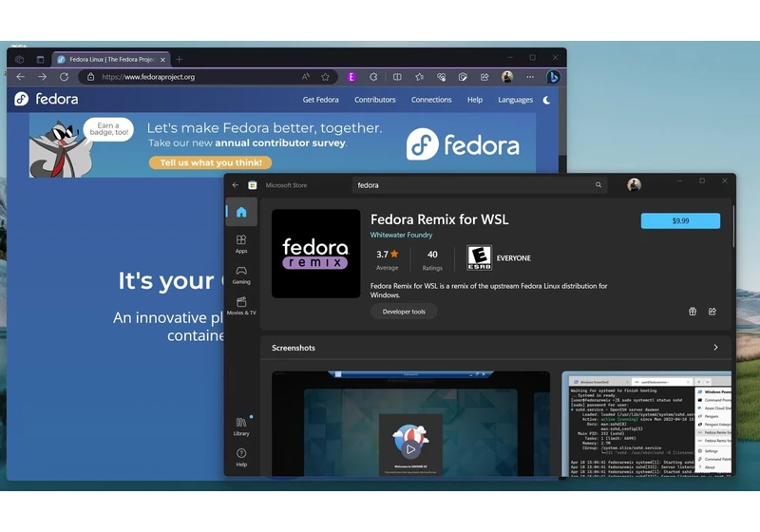This screenshot has width=760, height=532.
Task: Open Edge share icon in toolbar
Action: 484,77
